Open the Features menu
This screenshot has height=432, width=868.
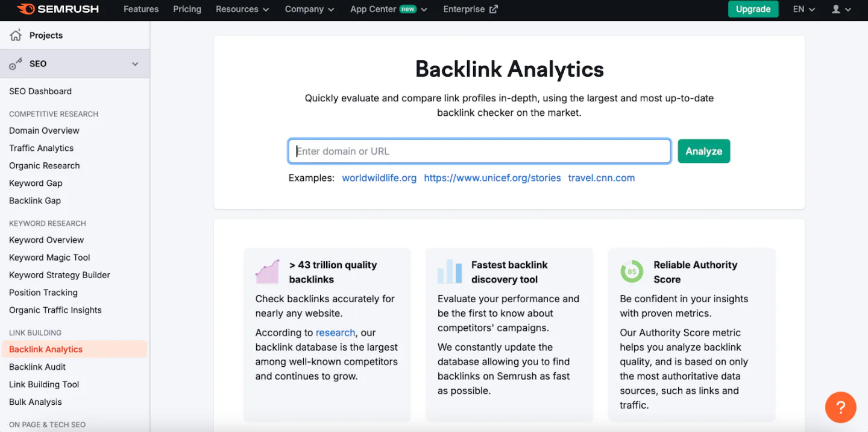tap(141, 9)
